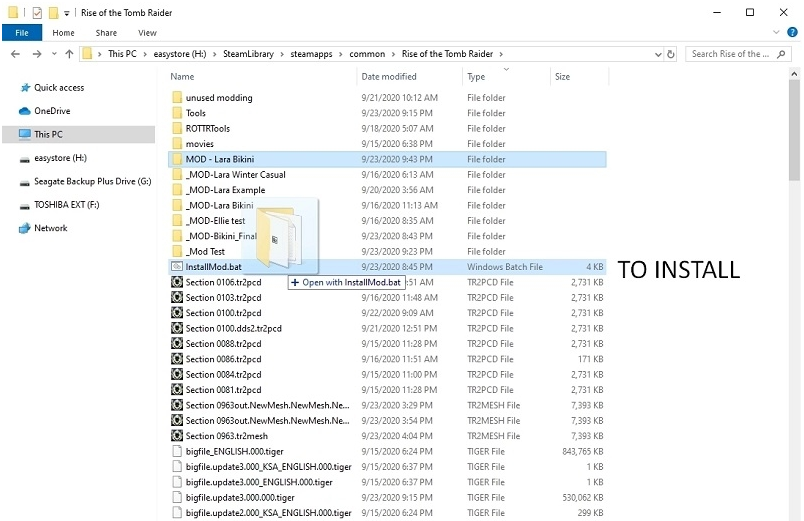Select the Tools folder icon
804x521 pixels.
(177, 113)
